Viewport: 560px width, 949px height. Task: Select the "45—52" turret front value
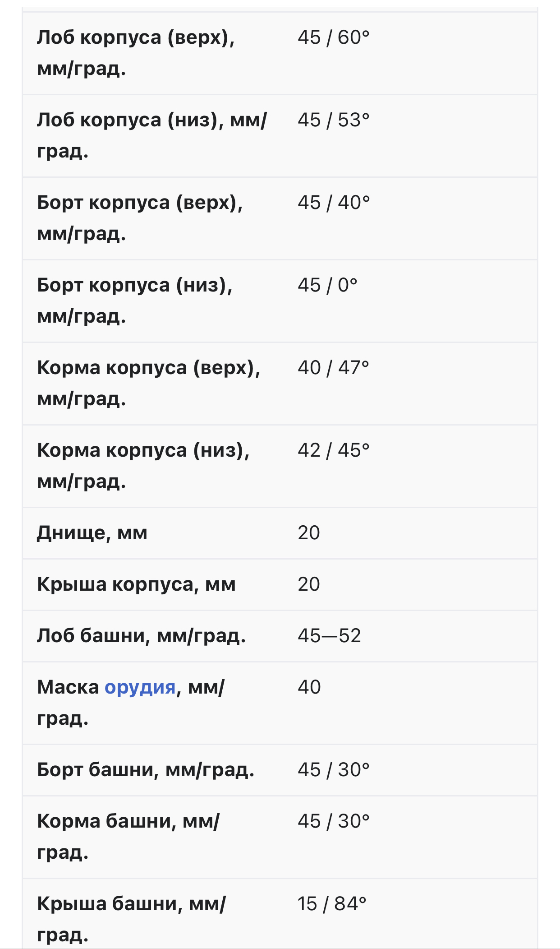pyautogui.click(x=329, y=636)
